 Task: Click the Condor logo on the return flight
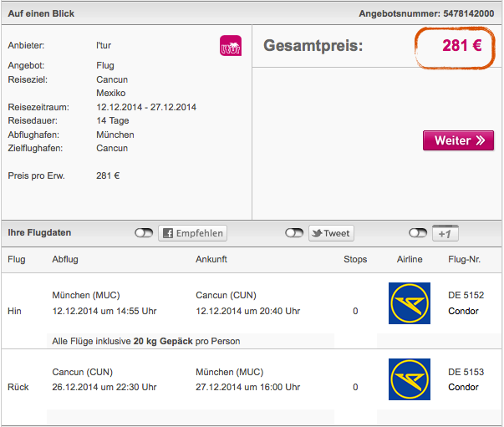click(x=410, y=379)
